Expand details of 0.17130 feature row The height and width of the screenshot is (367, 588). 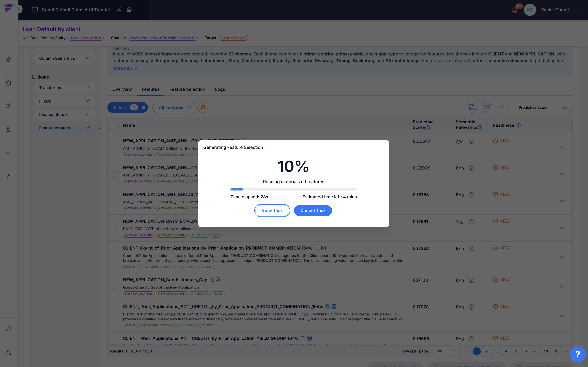coord(562,287)
